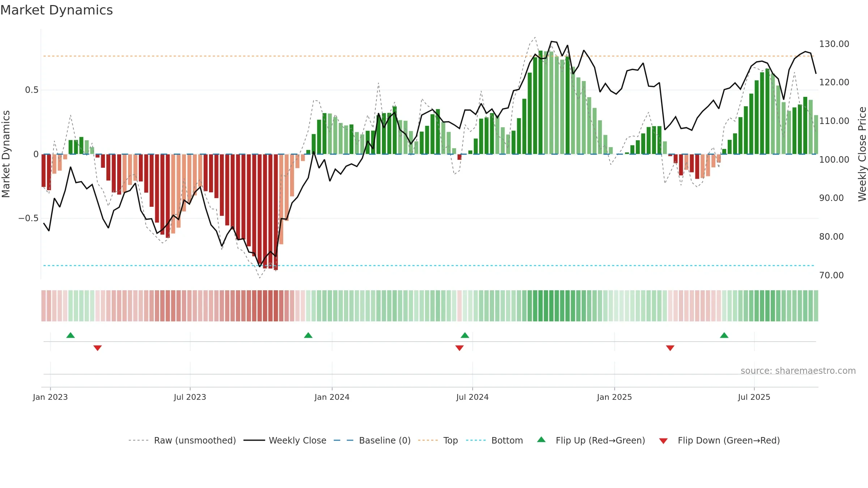Viewport: 868px width, 488px height.
Task: Toggle the Flip Down (Green→Red) legend entry
Action: (x=719, y=440)
